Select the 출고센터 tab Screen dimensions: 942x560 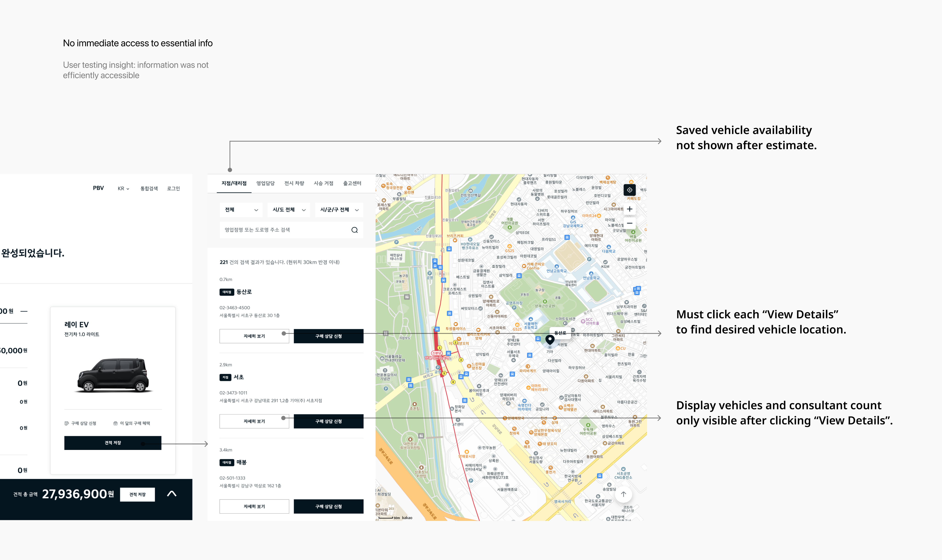[352, 183]
